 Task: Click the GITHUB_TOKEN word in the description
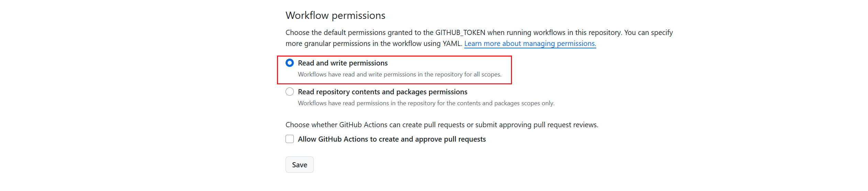tap(460, 33)
